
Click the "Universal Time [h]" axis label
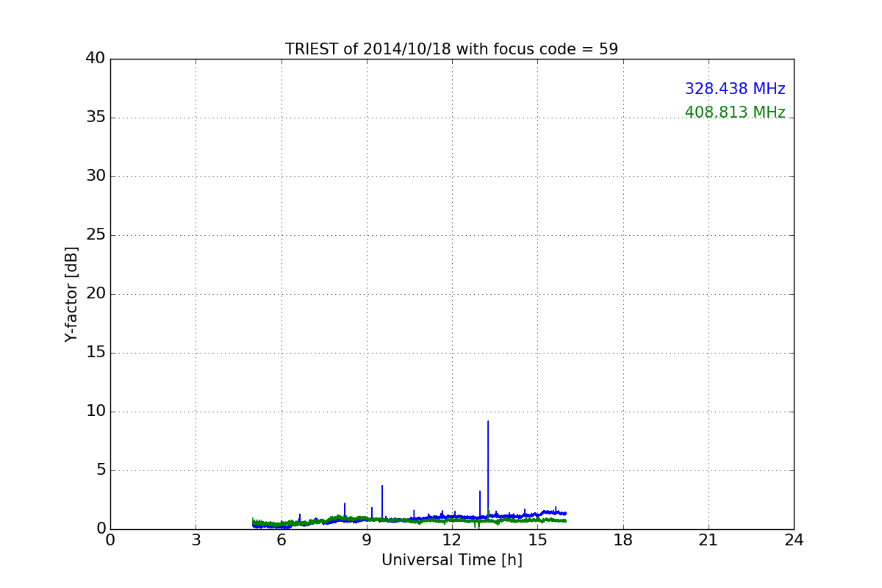[x=452, y=560]
